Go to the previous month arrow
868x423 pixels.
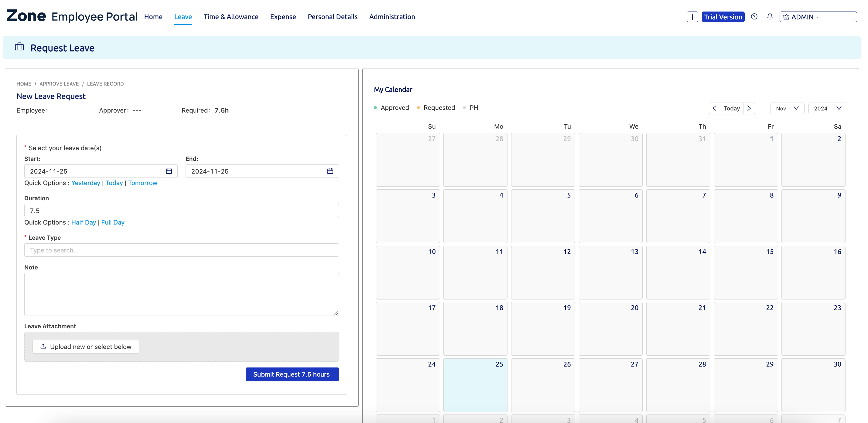coord(714,108)
